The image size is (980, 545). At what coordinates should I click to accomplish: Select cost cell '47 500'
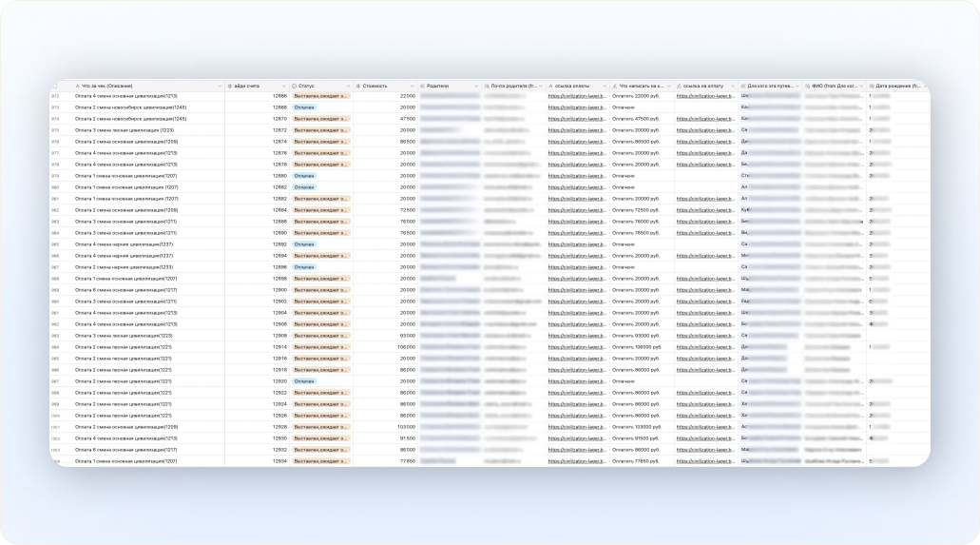click(x=408, y=119)
